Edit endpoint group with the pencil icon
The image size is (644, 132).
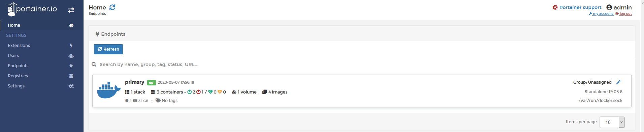click(618, 82)
